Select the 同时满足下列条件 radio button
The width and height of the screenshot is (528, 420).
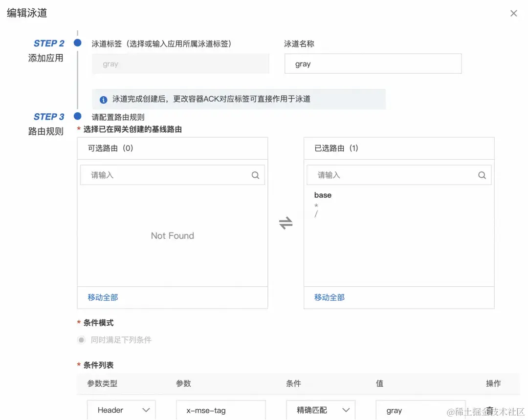click(x=81, y=339)
